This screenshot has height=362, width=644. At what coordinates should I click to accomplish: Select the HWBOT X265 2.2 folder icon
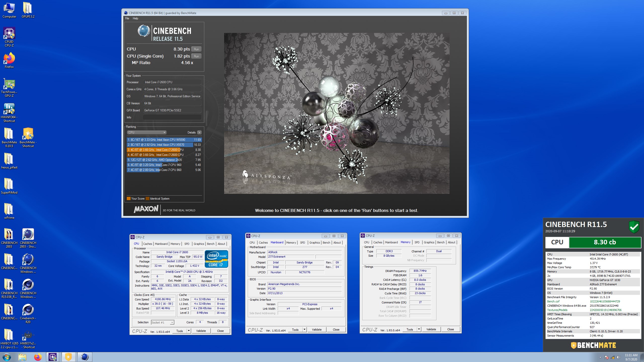click(x=9, y=339)
